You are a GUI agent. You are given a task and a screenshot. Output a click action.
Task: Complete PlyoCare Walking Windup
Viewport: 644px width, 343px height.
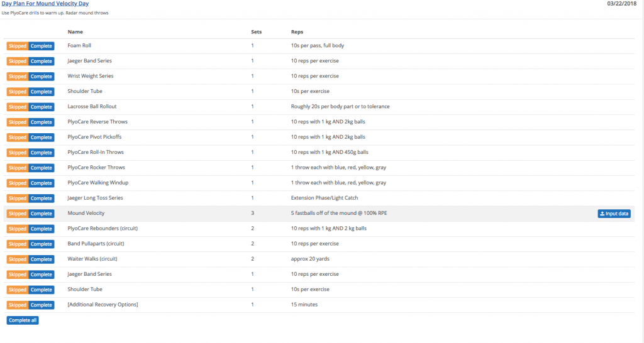(x=42, y=183)
